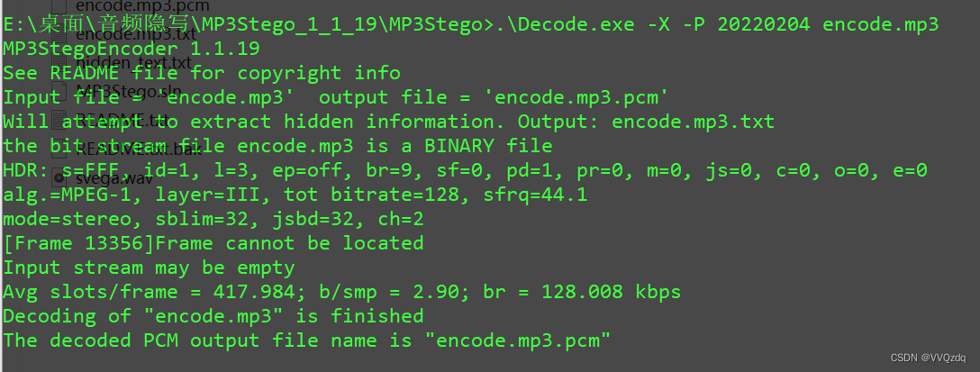Click the encode.mp3.pcm file icon
This screenshot has height=372, width=980.
click(x=59, y=6)
